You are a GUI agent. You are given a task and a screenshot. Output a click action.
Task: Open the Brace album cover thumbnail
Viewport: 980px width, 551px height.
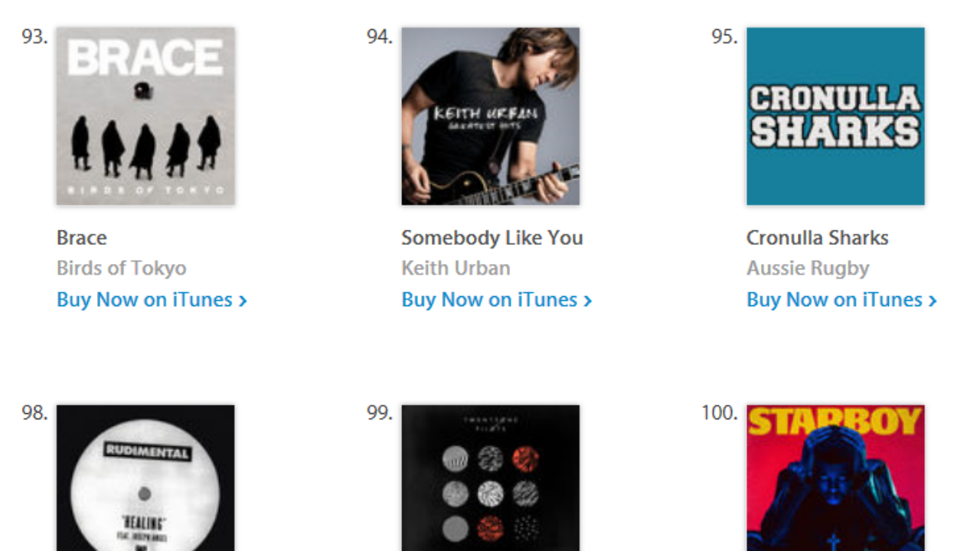(145, 116)
